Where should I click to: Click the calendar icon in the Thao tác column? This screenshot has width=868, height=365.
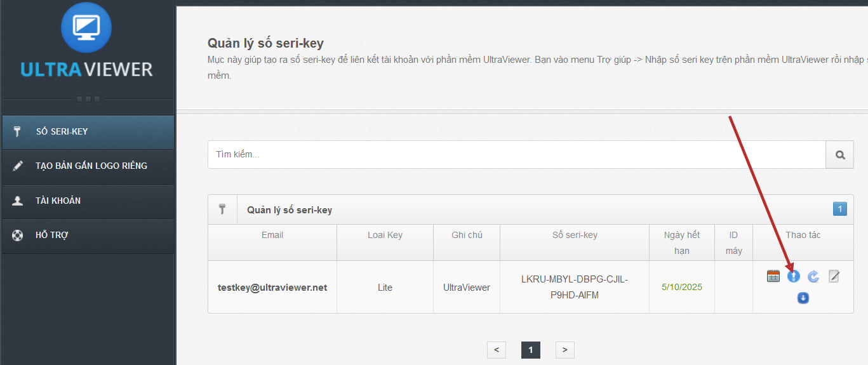[773, 276]
